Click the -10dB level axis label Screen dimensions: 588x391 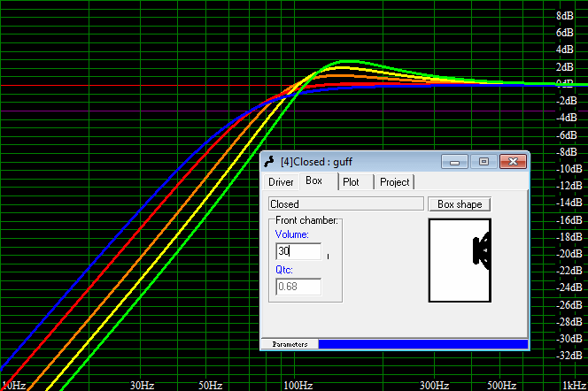[x=569, y=169]
